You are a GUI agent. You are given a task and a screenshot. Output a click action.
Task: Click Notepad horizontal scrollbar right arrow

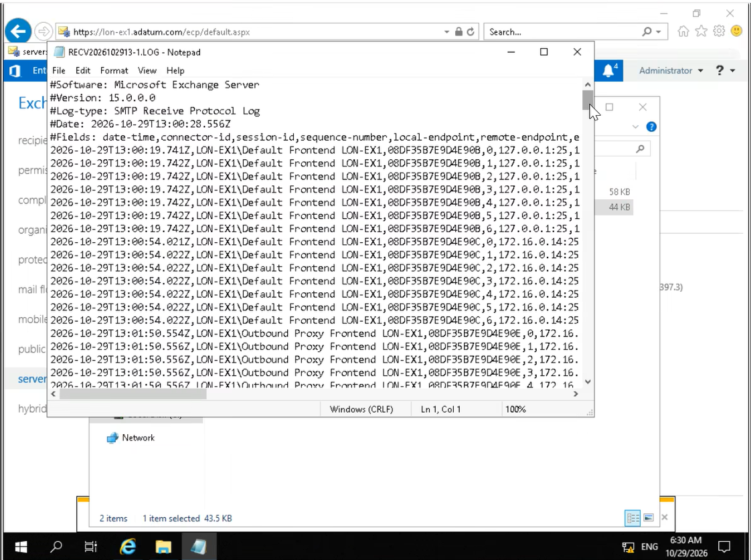[576, 394]
